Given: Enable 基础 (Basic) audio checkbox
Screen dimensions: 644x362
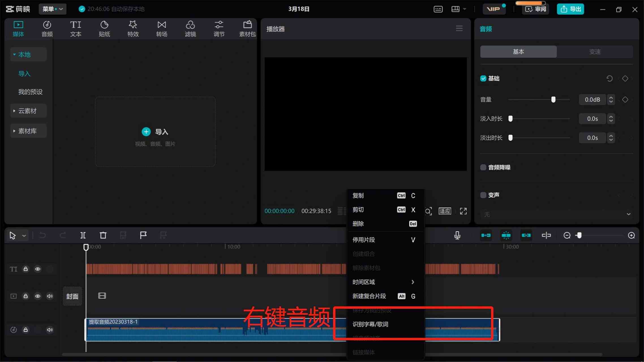Looking at the screenshot, I should (484, 78).
